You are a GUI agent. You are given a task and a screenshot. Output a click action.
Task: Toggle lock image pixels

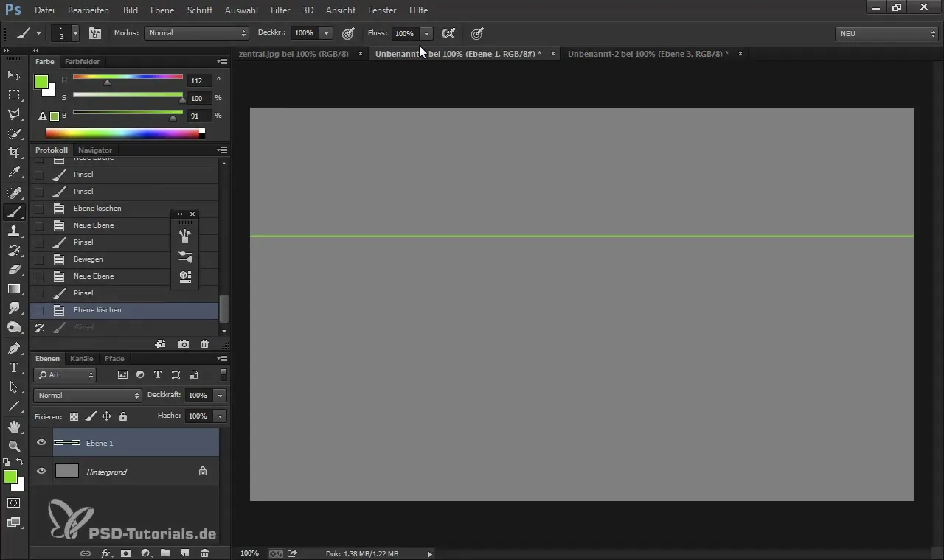[x=90, y=416]
